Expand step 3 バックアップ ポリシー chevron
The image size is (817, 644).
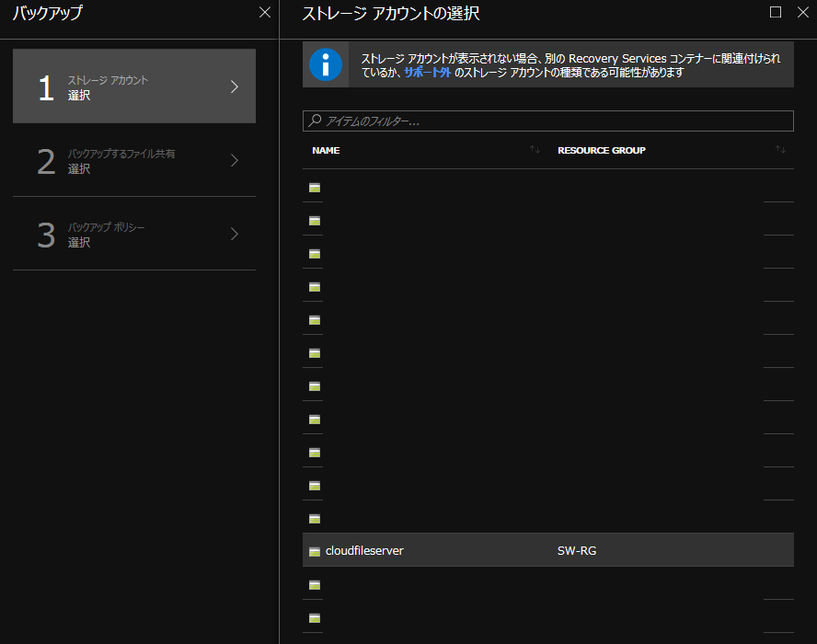[235, 234]
